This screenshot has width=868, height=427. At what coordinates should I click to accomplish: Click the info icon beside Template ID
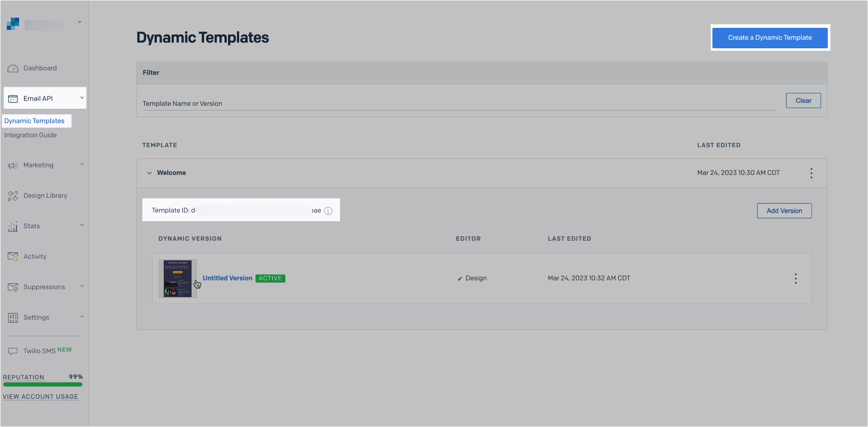coord(328,211)
